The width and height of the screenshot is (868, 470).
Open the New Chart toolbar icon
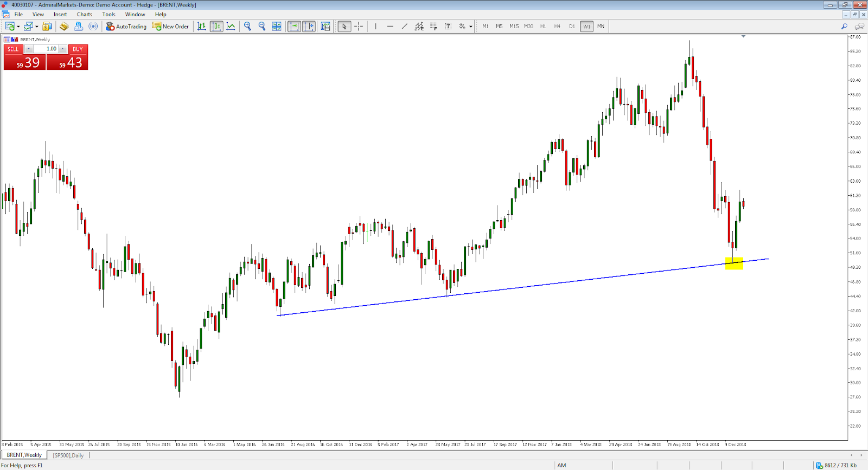click(9, 26)
